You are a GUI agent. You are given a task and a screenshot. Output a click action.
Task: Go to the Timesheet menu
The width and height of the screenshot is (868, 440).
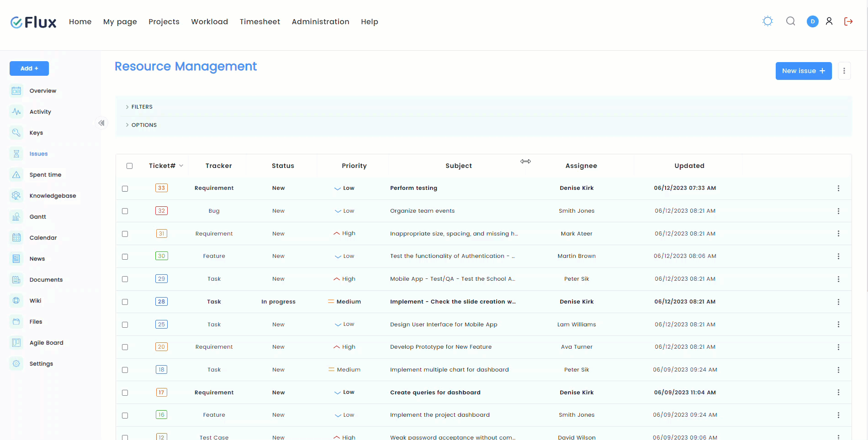(259, 21)
